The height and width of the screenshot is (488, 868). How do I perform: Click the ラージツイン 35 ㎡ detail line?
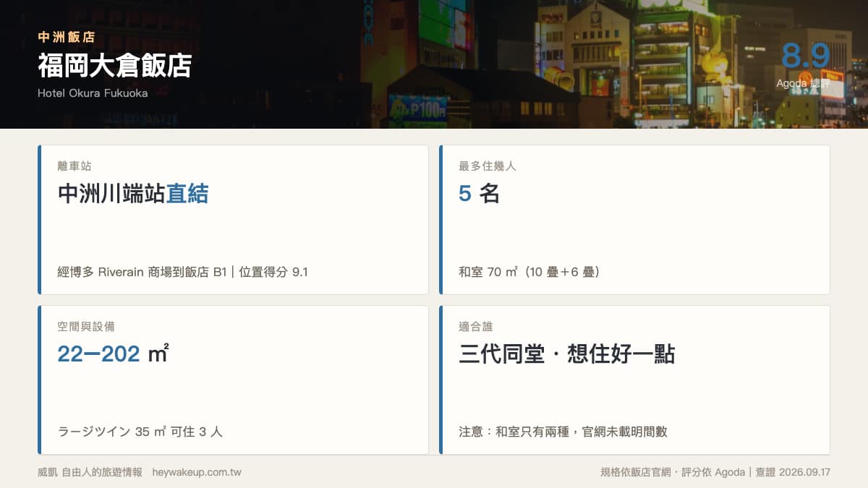[140, 432]
